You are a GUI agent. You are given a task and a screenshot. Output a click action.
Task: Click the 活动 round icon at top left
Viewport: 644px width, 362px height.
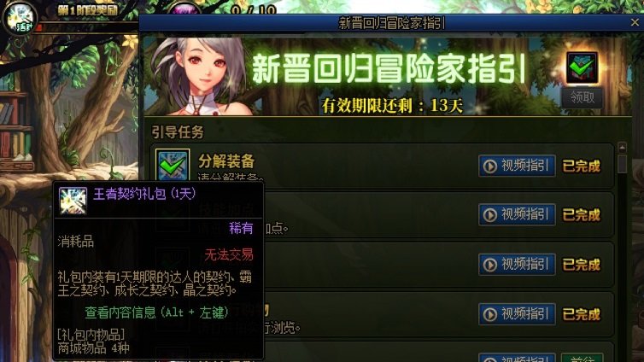pos(20,18)
